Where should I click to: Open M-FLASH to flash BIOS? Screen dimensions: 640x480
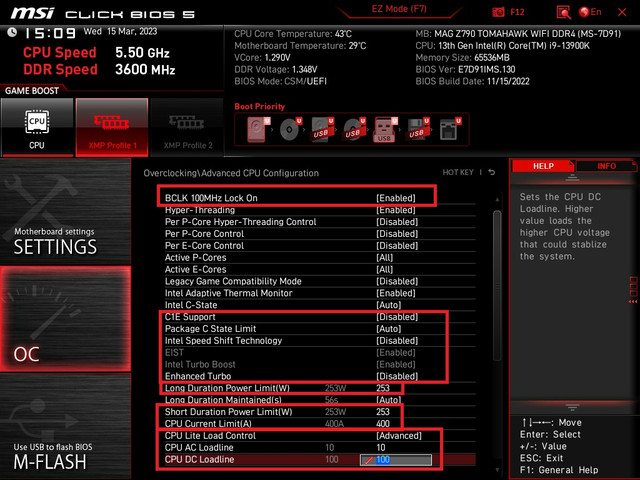point(65,427)
